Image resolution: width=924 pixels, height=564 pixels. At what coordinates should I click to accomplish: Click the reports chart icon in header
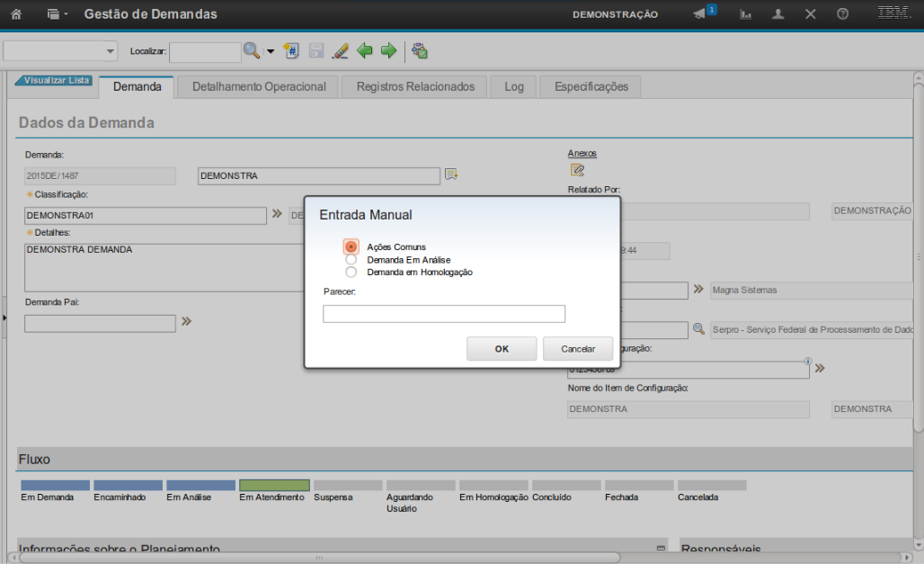pos(745,14)
